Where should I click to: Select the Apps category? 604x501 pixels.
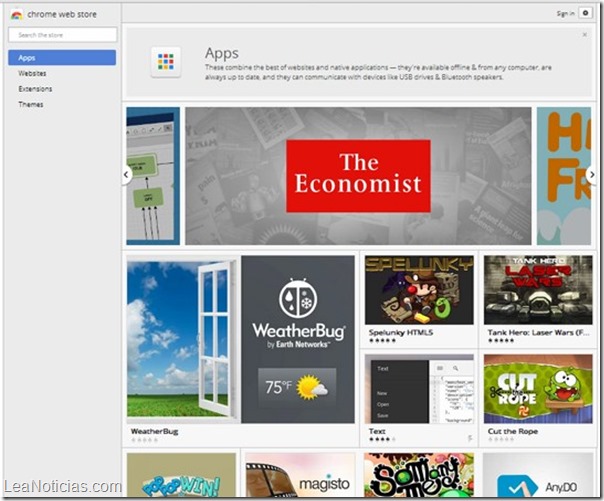[62, 58]
